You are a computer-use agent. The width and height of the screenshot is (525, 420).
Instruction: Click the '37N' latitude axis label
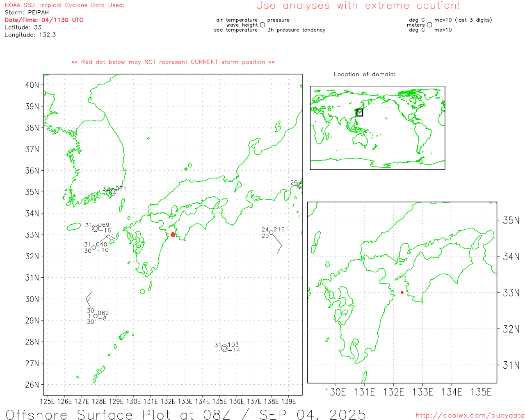(32, 149)
